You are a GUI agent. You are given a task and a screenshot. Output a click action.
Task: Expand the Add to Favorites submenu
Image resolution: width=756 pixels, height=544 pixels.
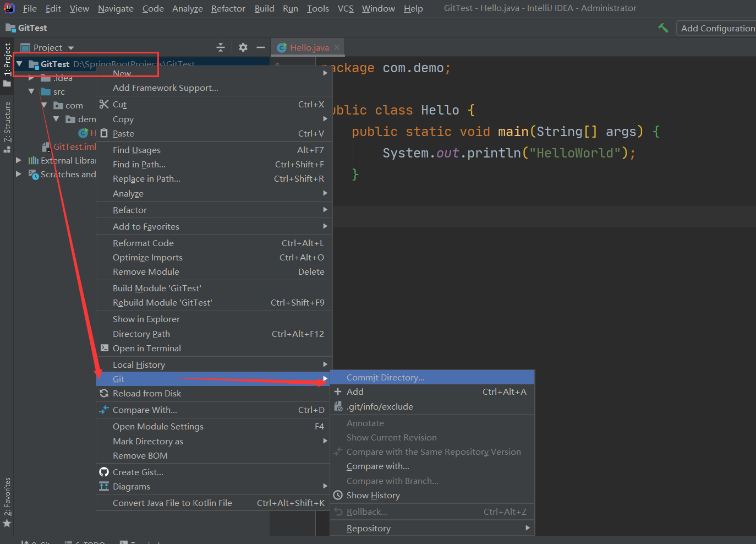point(215,226)
